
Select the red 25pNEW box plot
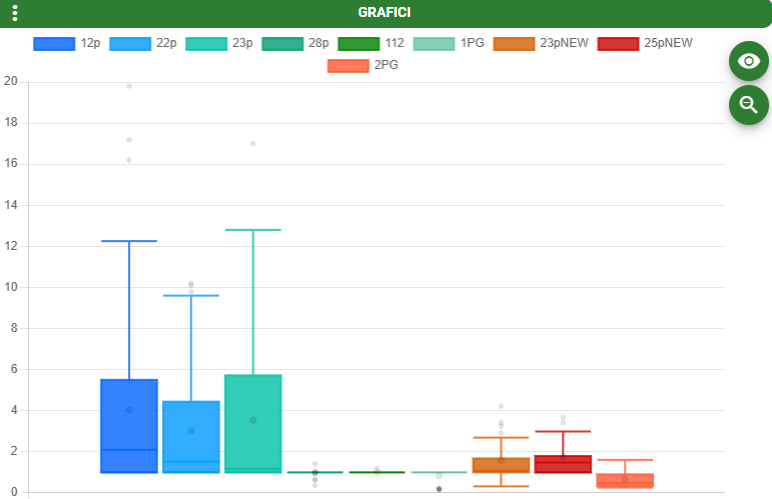coord(563,464)
